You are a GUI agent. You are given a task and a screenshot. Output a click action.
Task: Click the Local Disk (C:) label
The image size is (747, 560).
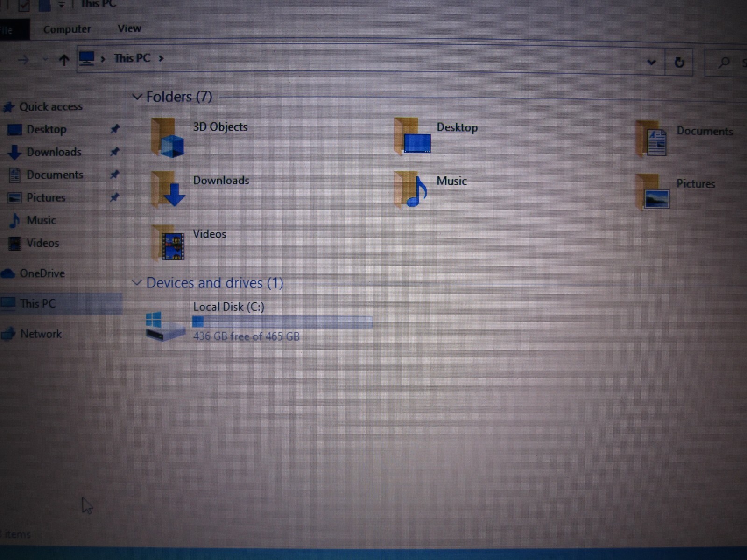pyautogui.click(x=229, y=307)
